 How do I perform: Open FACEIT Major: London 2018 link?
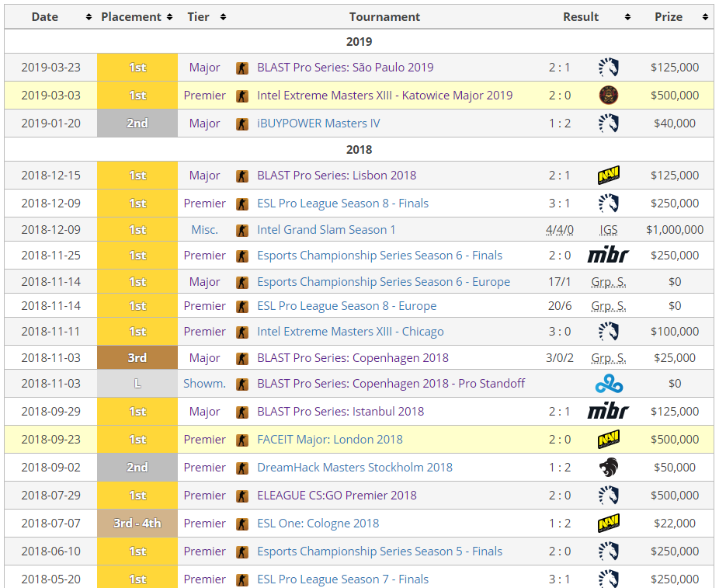click(330, 440)
